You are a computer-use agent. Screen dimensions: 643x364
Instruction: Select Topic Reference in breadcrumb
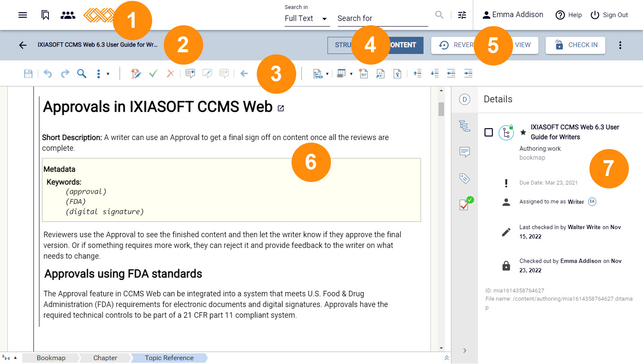click(x=169, y=358)
